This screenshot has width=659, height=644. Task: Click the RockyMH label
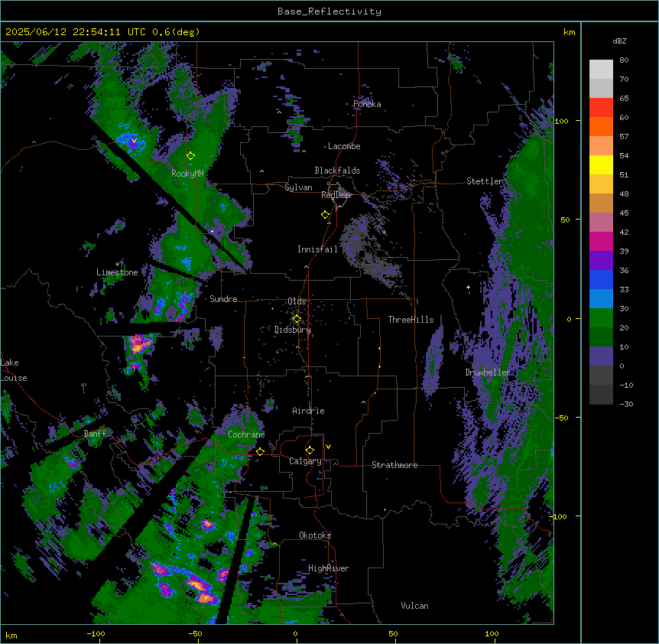(x=187, y=174)
